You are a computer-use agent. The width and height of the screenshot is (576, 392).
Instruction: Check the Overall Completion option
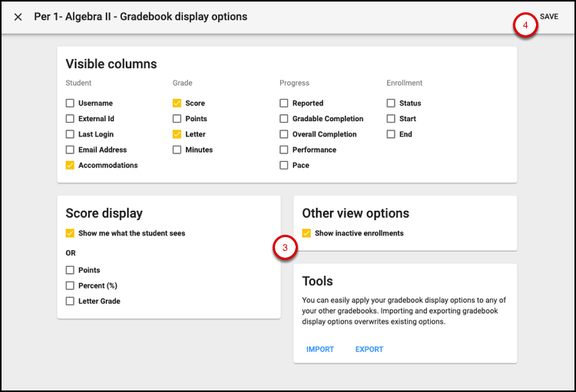tap(284, 134)
